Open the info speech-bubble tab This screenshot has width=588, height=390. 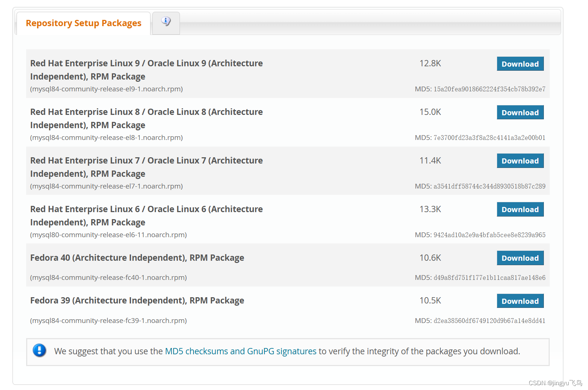[166, 22]
